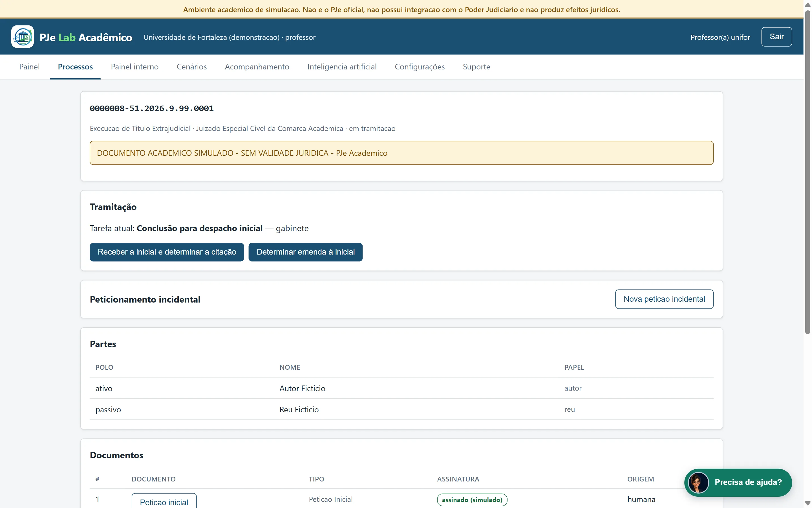Click Nova peticao incidental button
This screenshot has width=812, height=508.
(x=664, y=299)
